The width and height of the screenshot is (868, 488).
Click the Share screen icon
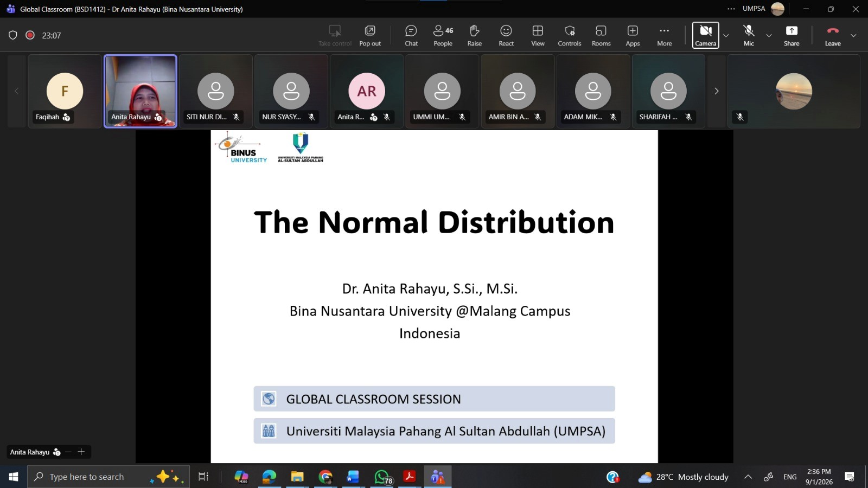(x=792, y=35)
